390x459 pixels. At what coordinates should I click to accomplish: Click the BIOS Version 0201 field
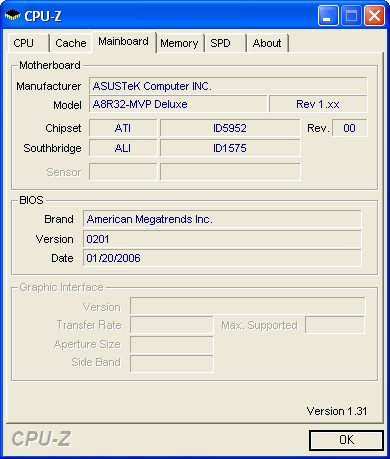pos(222,239)
